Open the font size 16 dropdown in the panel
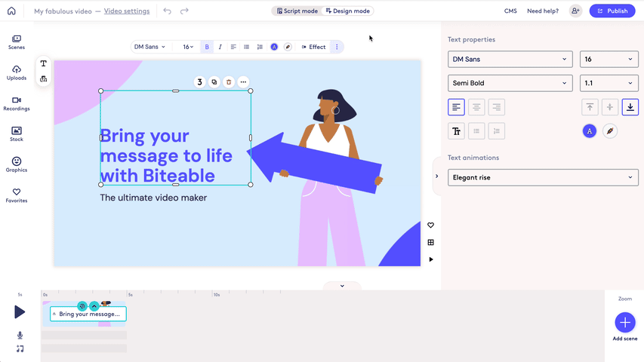 tap(609, 59)
